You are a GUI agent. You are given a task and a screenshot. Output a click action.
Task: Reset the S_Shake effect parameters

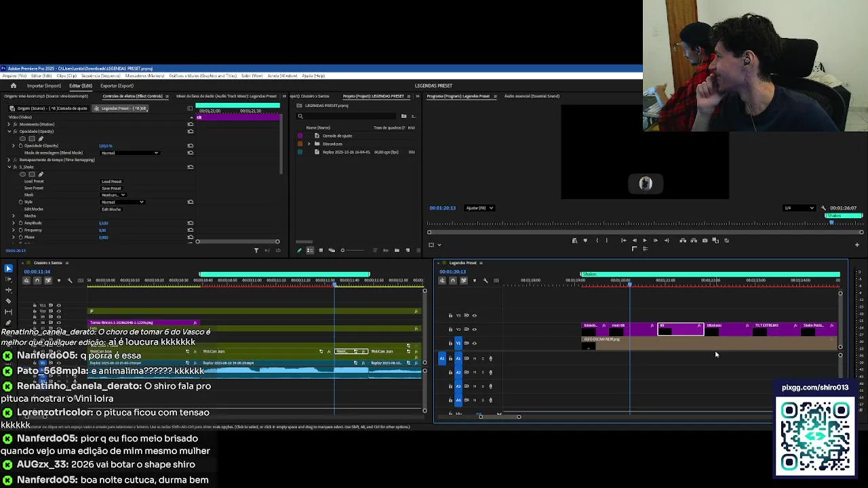pos(191,167)
